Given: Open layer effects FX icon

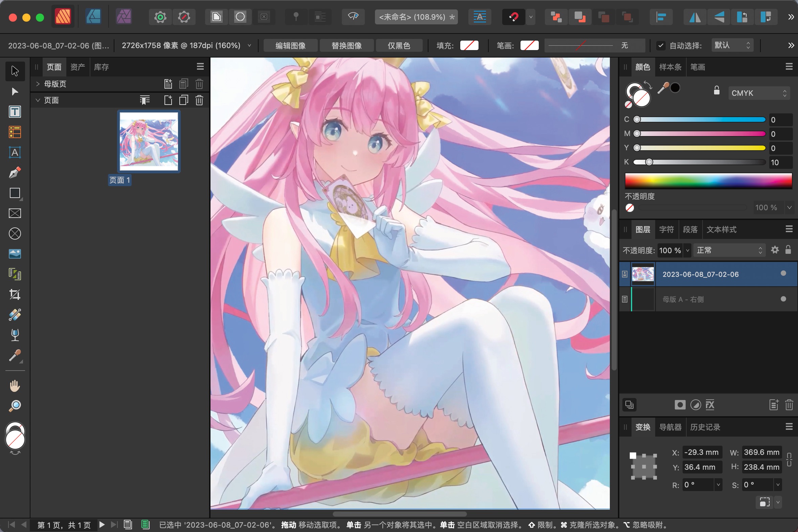Looking at the screenshot, I should [710, 405].
